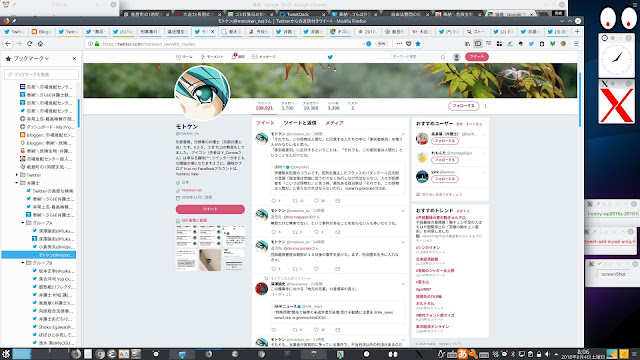Screen dimensions: 640x360
Task: Open the room corner photo media thumbnail
Action: pyautogui.click(x=210, y=260)
